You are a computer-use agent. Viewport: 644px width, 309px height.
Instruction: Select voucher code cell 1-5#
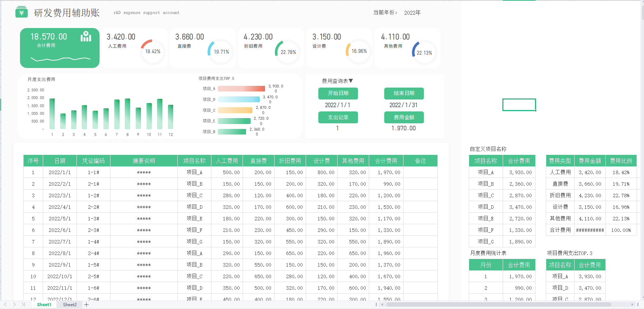click(93, 265)
